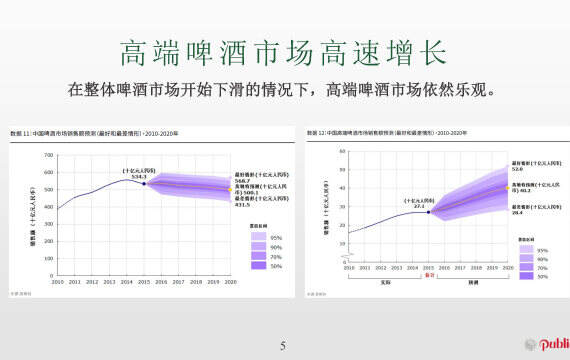Image resolution: width=570 pixels, height=360 pixels.
Task: Click the worst-case 431.5 label in figure 11
Action: coord(262,201)
